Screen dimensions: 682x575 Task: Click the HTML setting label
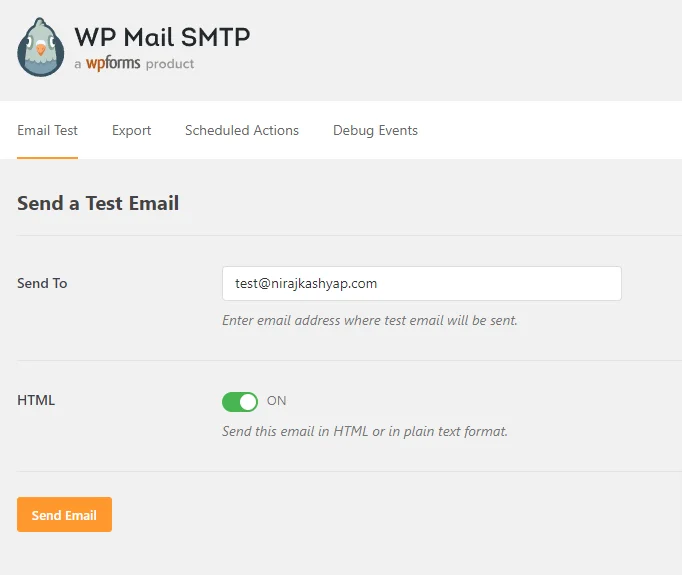[x=36, y=400]
